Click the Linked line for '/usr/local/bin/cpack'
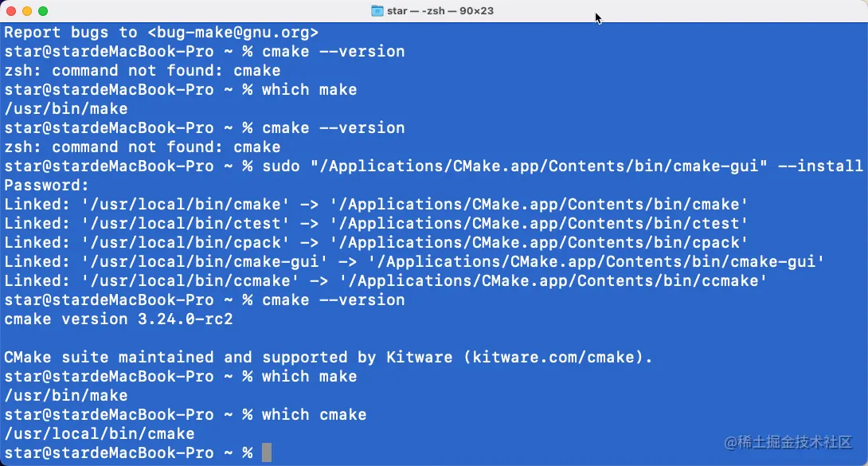Viewport: 868px width, 466px height. pyautogui.click(x=376, y=243)
